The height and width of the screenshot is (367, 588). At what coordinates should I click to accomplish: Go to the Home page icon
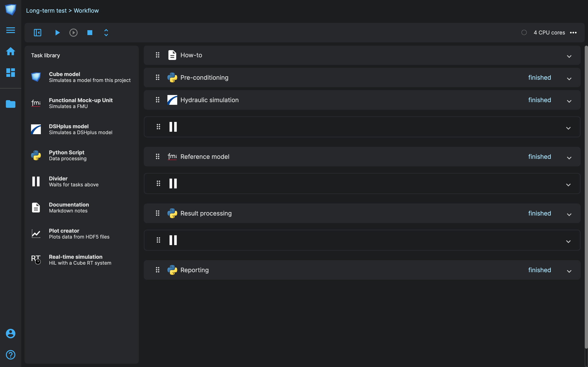pyautogui.click(x=10, y=51)
